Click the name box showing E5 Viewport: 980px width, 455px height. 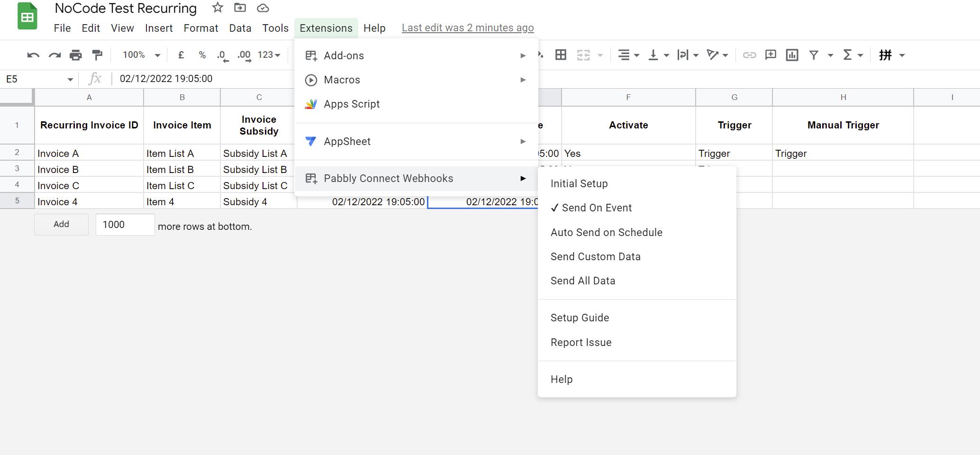click(33, 79)
